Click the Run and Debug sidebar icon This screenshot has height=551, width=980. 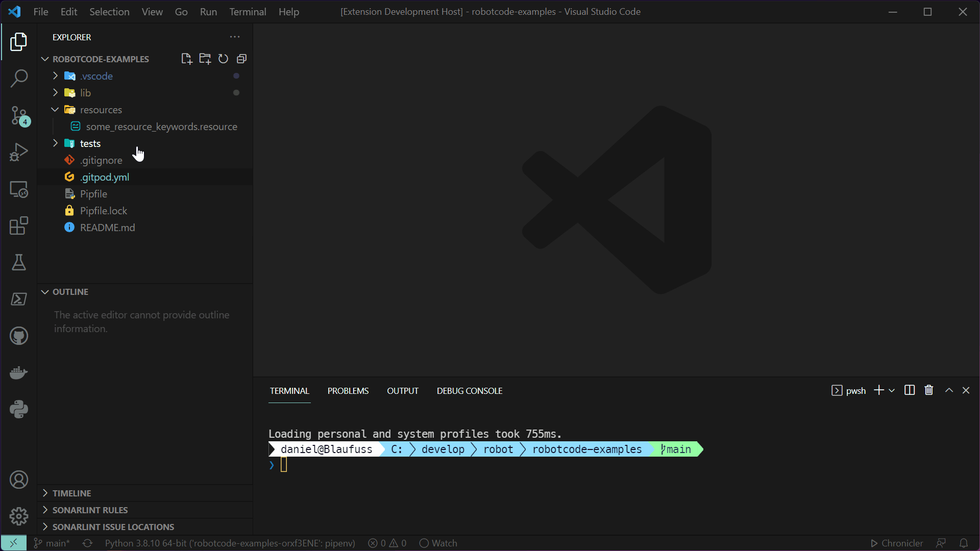pos(18,153)
